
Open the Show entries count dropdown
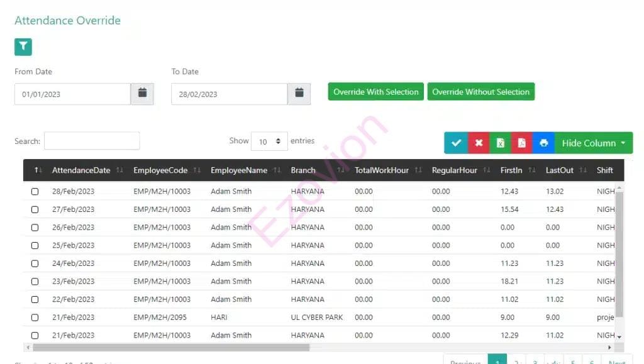pyautogui.click(x=269, y=141)
